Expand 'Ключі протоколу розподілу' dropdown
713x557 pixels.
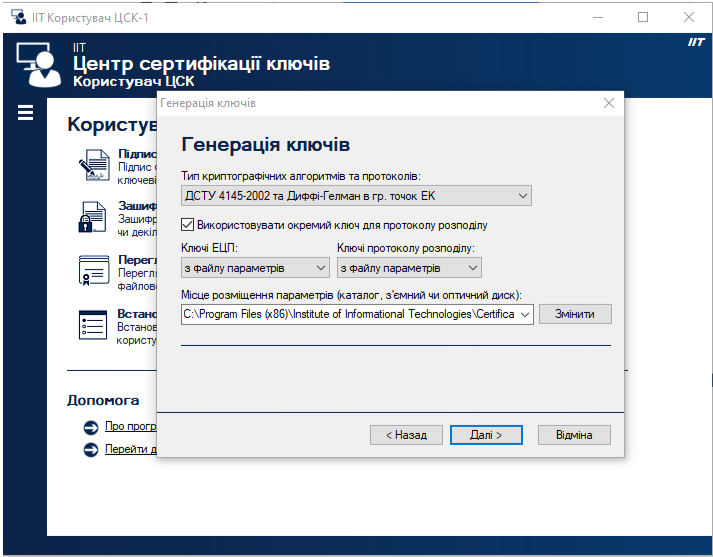click(409, 268)
